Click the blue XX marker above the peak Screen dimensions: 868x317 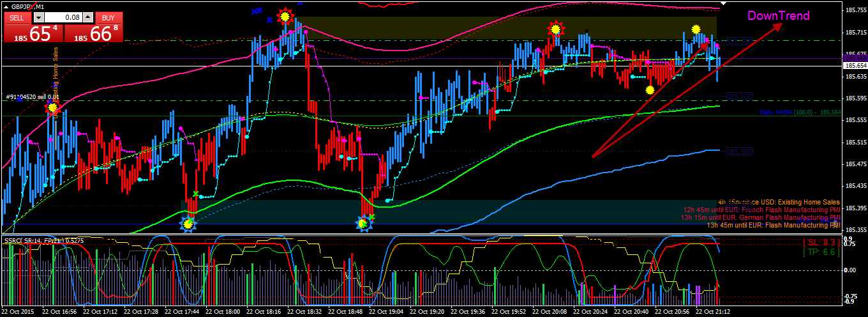[257, 11]
